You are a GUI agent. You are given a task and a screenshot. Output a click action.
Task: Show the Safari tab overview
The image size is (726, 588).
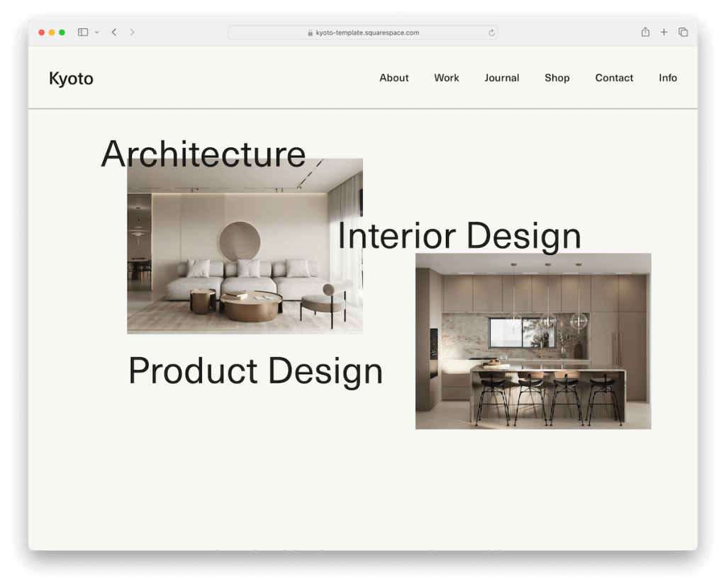coord(683,32)
